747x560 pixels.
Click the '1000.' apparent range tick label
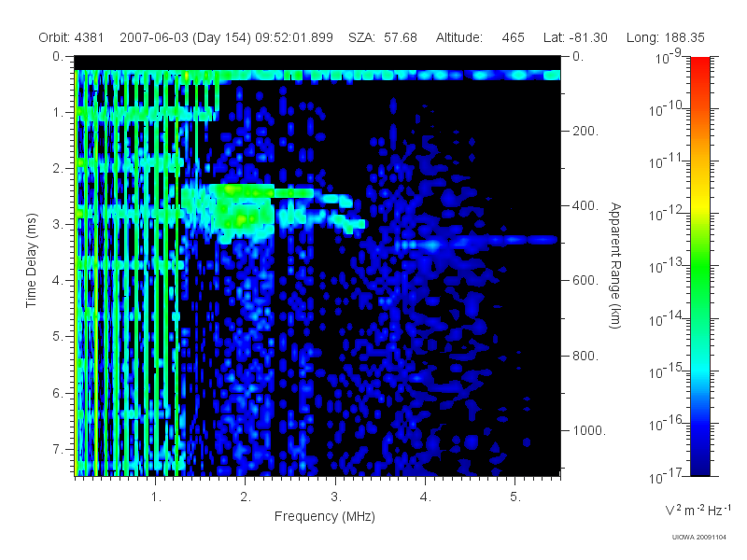[x=589, y=430]
